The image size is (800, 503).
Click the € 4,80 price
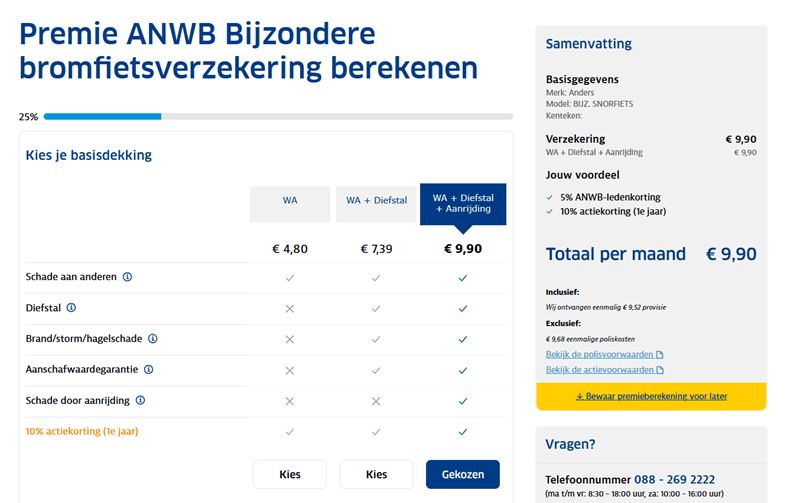coord(290,249)
